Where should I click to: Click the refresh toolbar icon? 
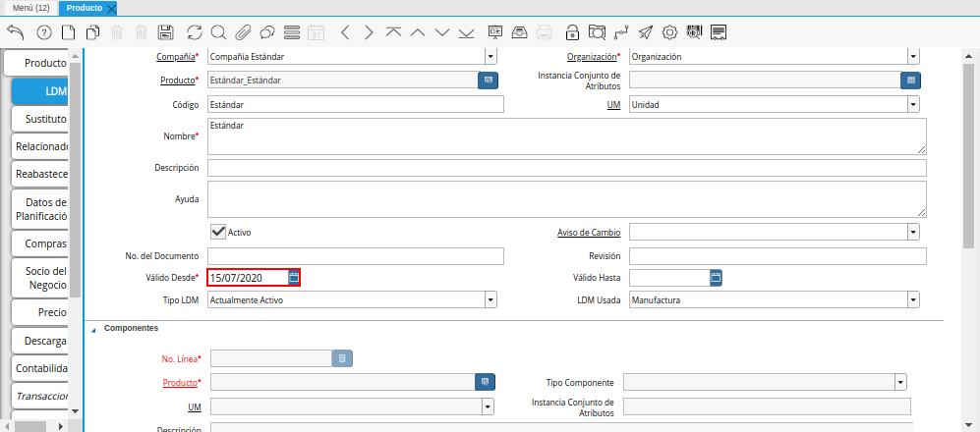point(194,32)
